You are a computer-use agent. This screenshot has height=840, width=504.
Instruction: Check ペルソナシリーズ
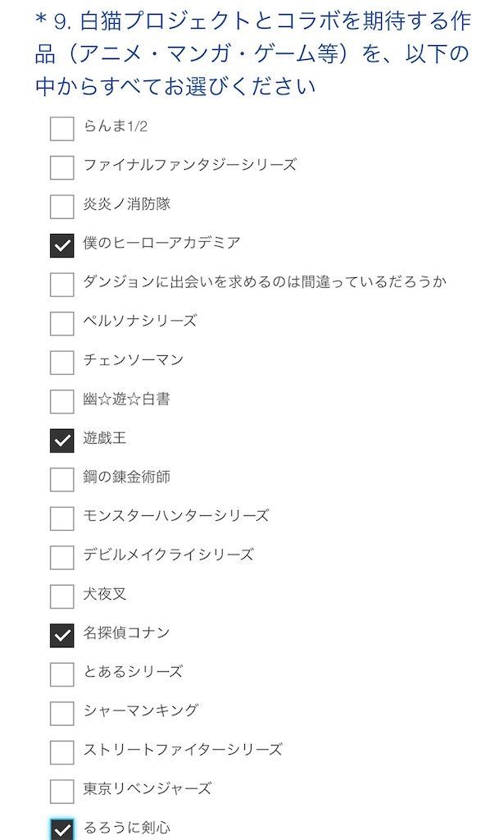tap(60, 322)
